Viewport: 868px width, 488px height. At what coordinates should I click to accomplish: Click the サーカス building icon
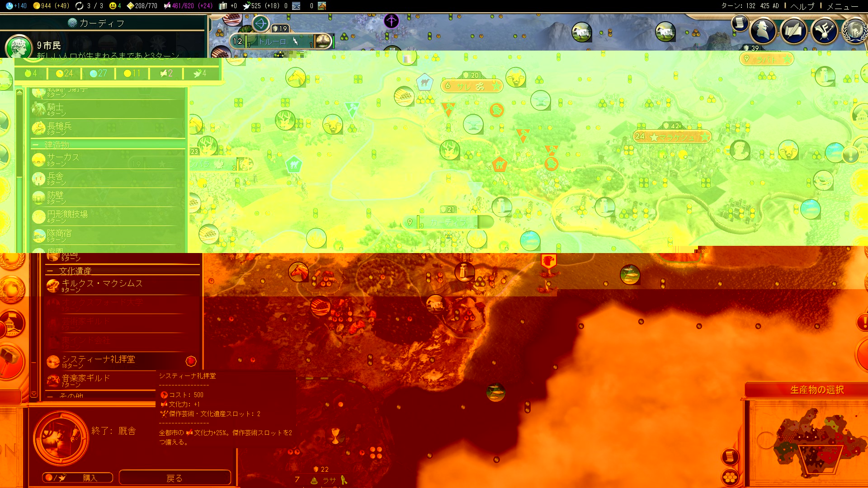pyautogui.click(x=38, y=160)
